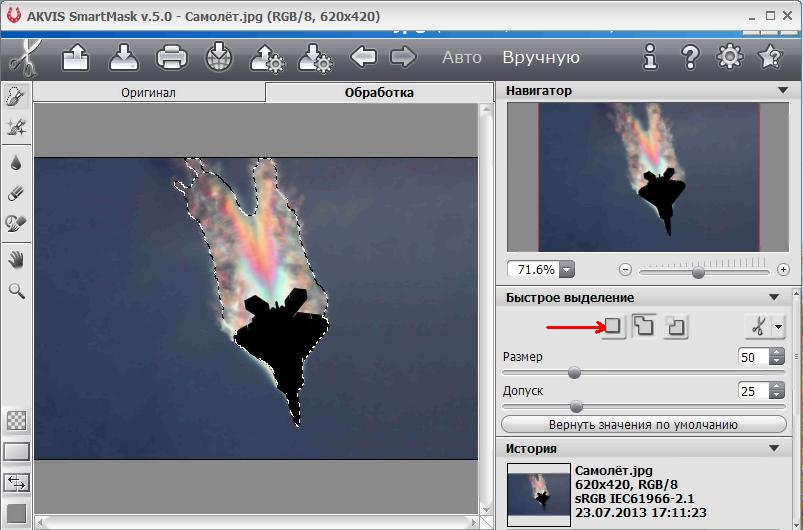Decrease Размер with down stepper
Screen dimensions: 803x530
coord(777,361)
